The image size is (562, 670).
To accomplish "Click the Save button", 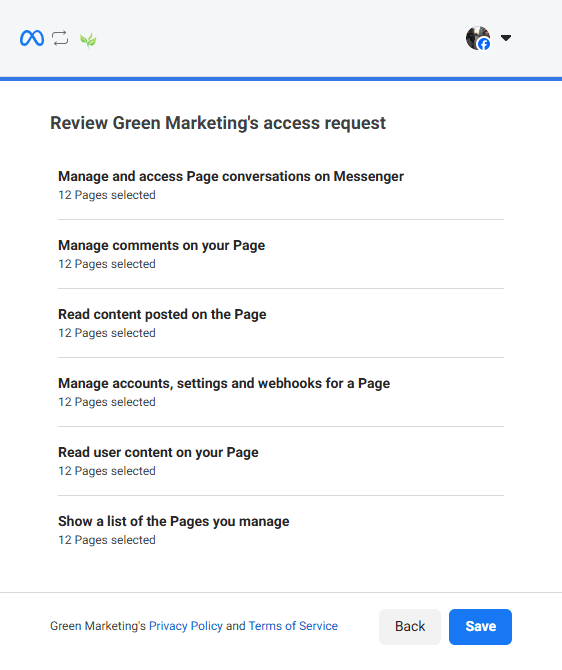I will 480,626.
